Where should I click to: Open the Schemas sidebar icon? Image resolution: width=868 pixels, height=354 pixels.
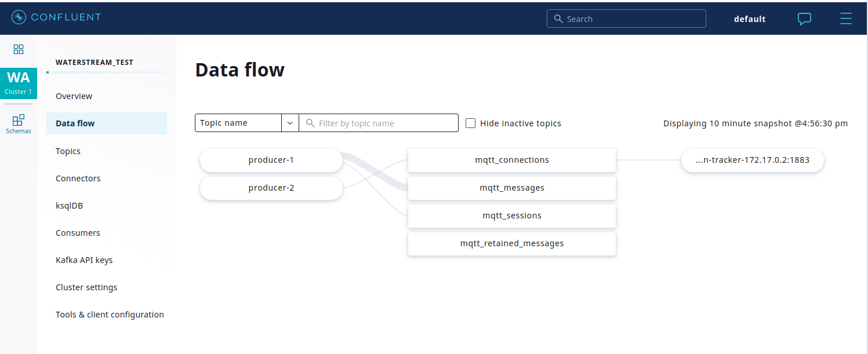[x=19, y=123]
